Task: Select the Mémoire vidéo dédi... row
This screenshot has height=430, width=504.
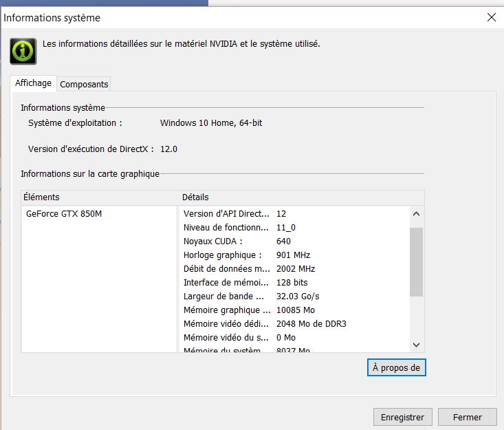Action: 294,324
